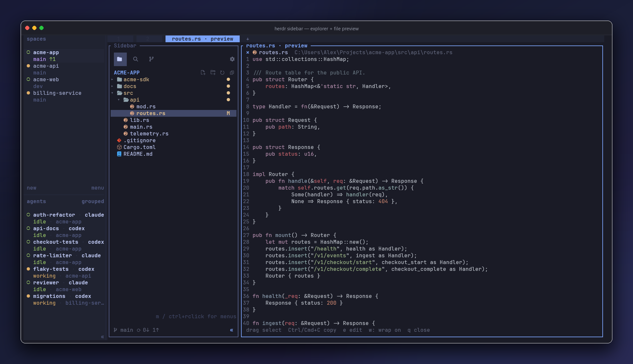Create a new file in ACME-APP
Viewport: 633px width, 364px height.
click(203, 73)
